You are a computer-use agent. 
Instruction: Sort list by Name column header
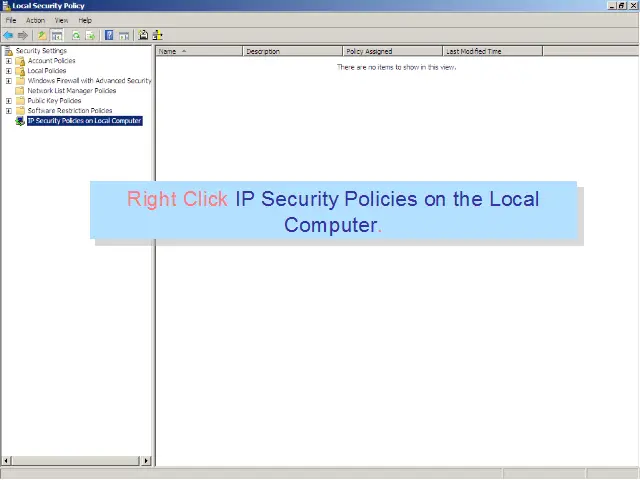click(x=198, y=51)
